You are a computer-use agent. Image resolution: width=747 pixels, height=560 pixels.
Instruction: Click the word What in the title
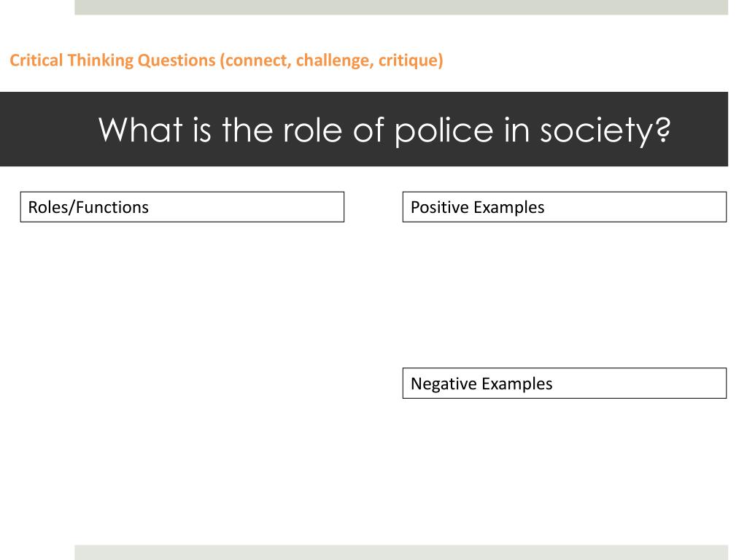[x=141, y=130]
